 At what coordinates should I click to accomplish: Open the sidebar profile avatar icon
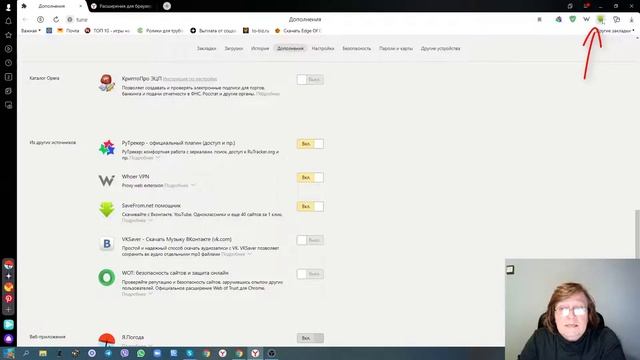(8, 7)
